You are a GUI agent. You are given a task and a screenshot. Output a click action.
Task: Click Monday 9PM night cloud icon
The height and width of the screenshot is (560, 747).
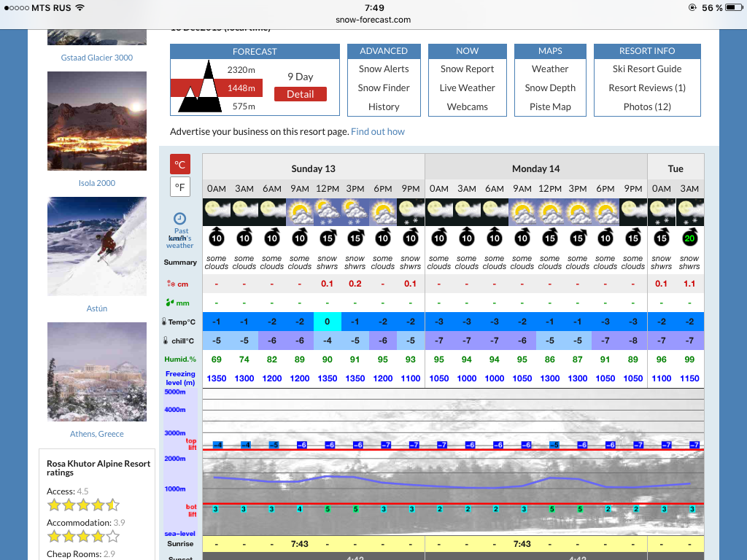pyautogui.click(x=633, y=212)
